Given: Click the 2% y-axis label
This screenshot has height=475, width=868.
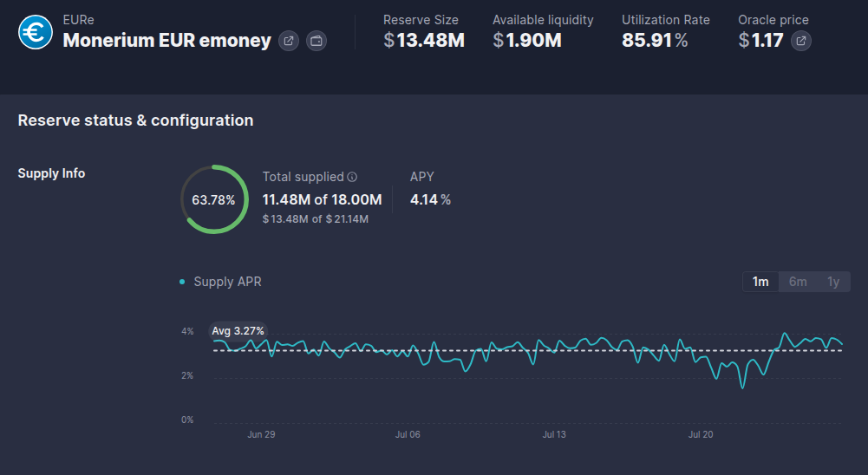Looking at the screenshot, I should tap(187, 376).
